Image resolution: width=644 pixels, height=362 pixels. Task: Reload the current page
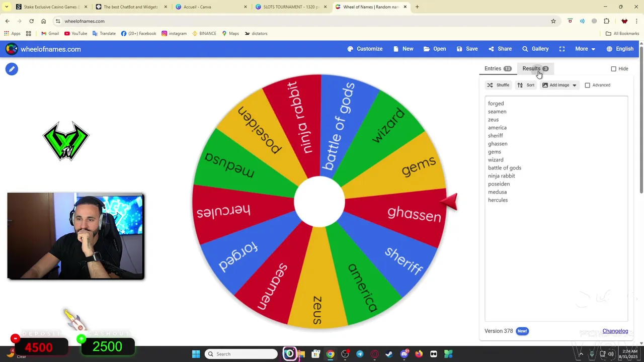31,21
